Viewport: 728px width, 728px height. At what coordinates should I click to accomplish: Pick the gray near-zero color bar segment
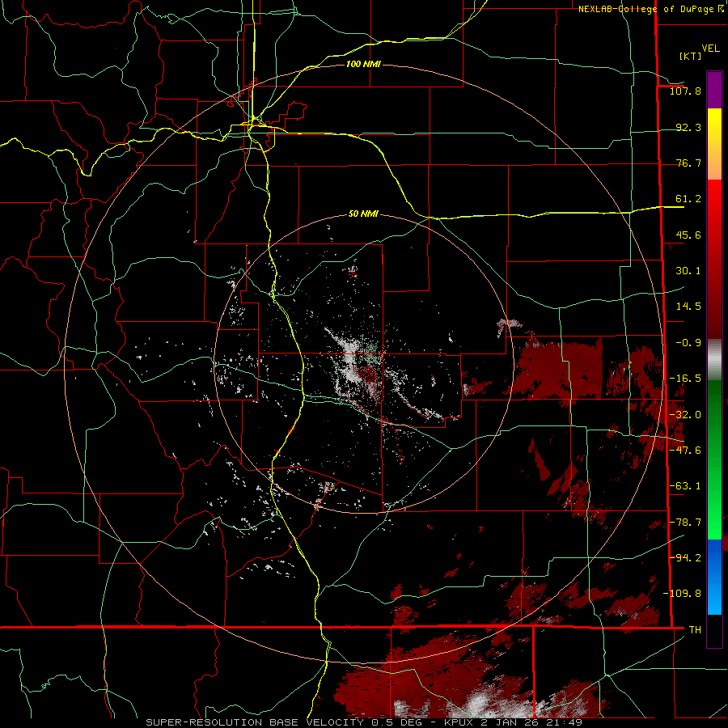tap(714, 358)
